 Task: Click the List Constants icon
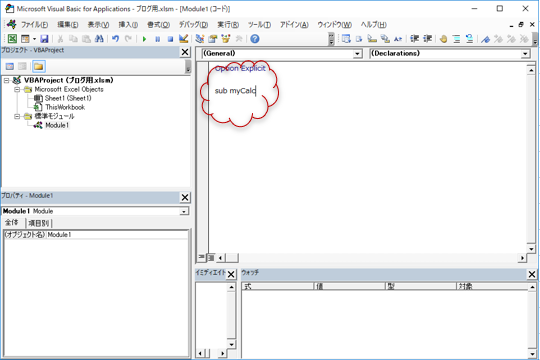[x=359, y=39]
